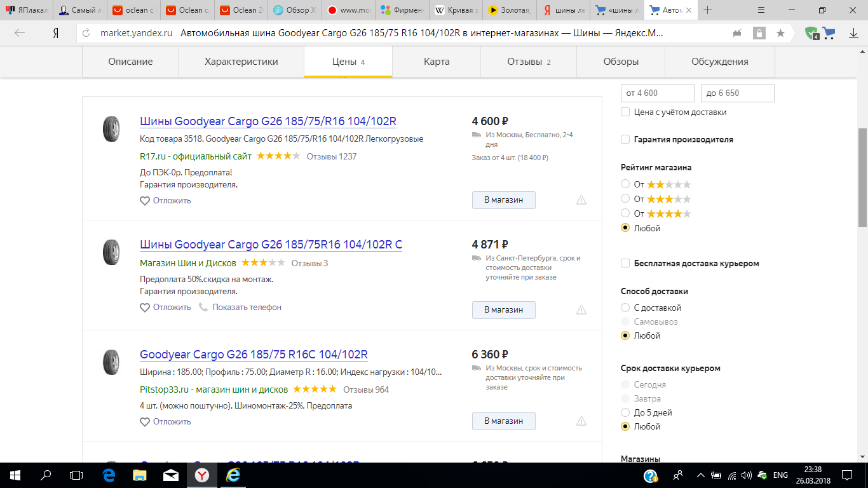Open the Отзывы tab
Screen dimensions: 868x488
[529, 62]
